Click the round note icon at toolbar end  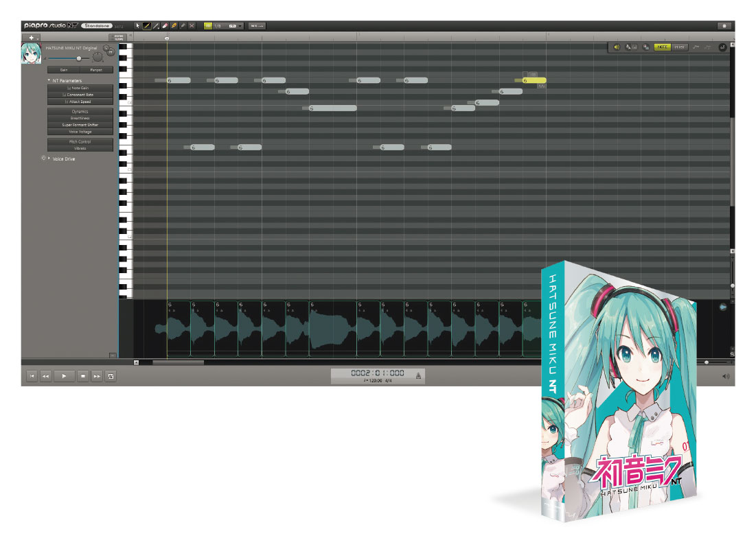pos(722,47)
